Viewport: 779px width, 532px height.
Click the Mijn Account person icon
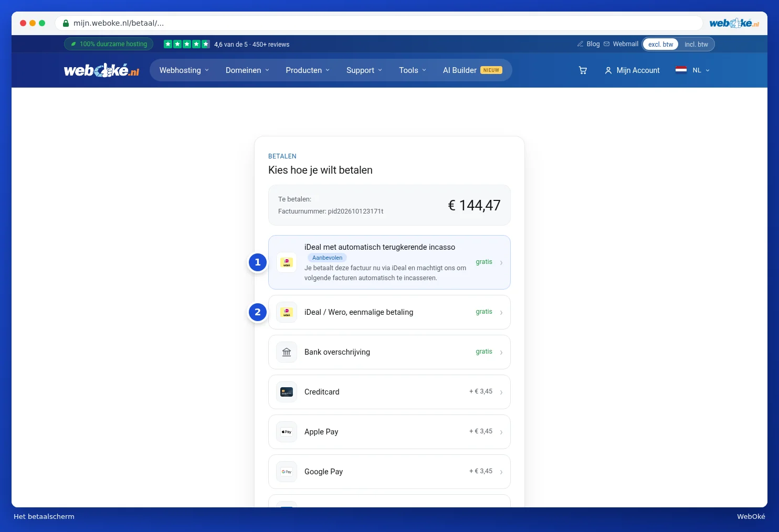tap(608, 70)
